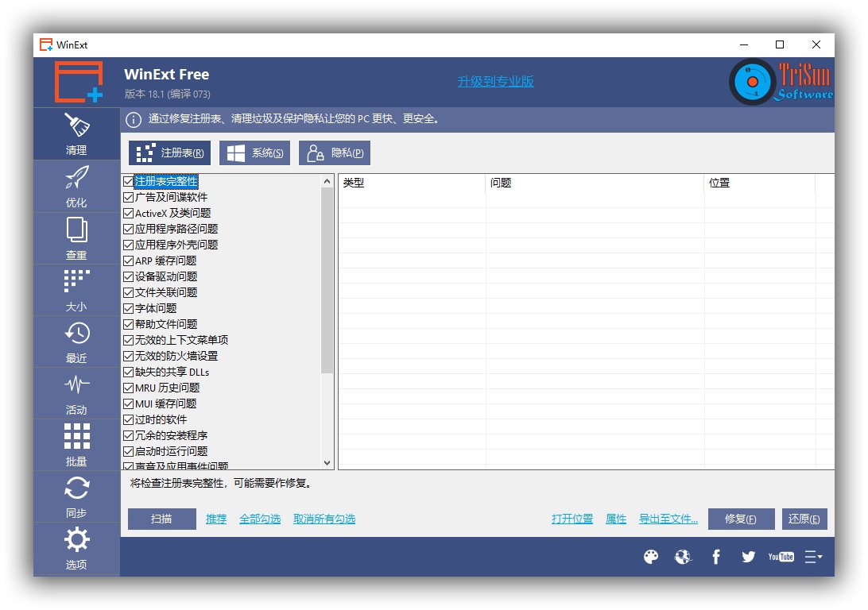Viewport: 868px width, 610px height.
Task: Uncheck 应用程序路径问题 checkbox
Action: click(129, 229)
